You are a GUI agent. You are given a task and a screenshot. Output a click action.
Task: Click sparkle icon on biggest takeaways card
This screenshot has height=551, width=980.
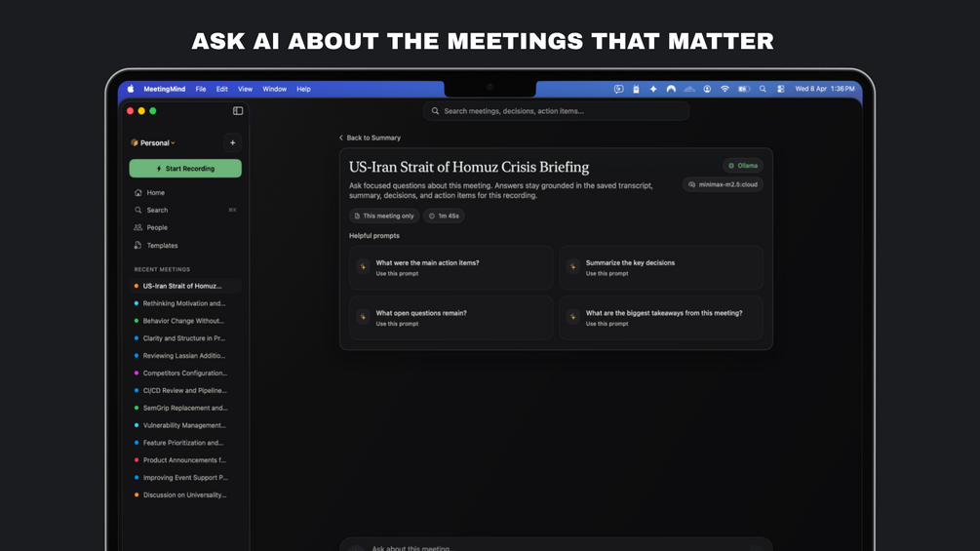[573, 317]
